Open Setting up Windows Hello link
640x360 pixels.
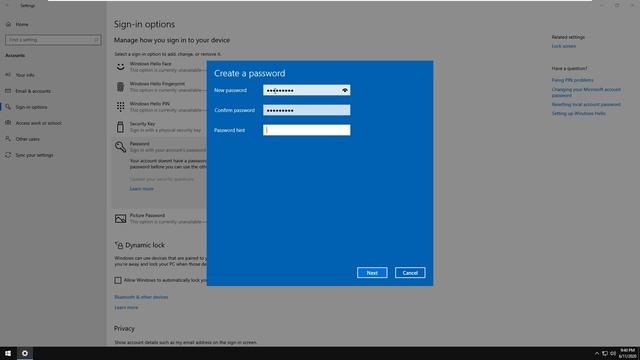[x=579, y=113]
